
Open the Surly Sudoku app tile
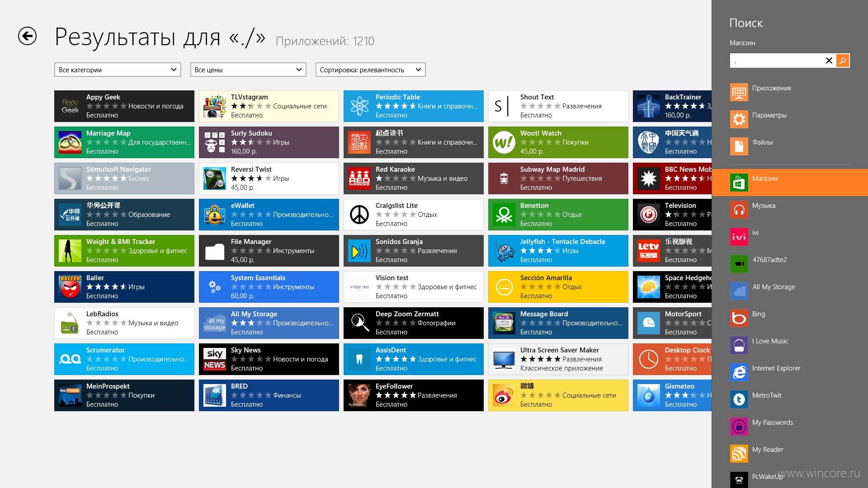pyautogui.click(x=269, y=142)
